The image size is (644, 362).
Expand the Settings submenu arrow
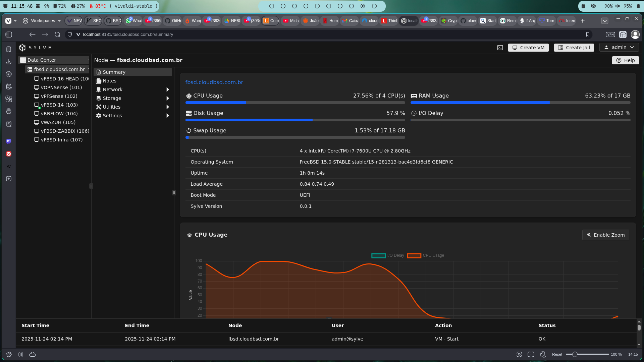[x=168, y=116]
